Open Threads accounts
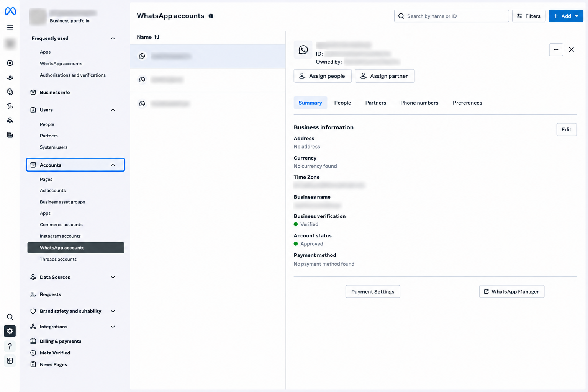The height and width of the screenshot is (392, 588). (58, 259)
